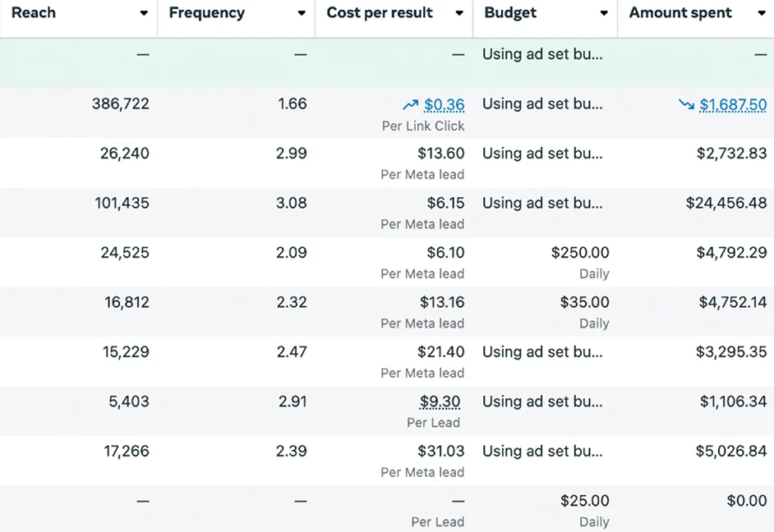The width and height of the screenshot is (774, 532).
Task: Click the upward trend icon beside $0.36
Action: (x=410, y=105)
